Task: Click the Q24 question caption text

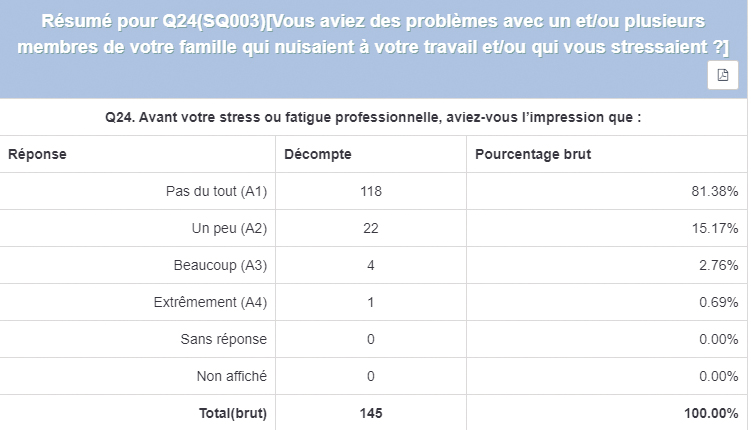Action: pyautogui.click(x=373, y=117)
